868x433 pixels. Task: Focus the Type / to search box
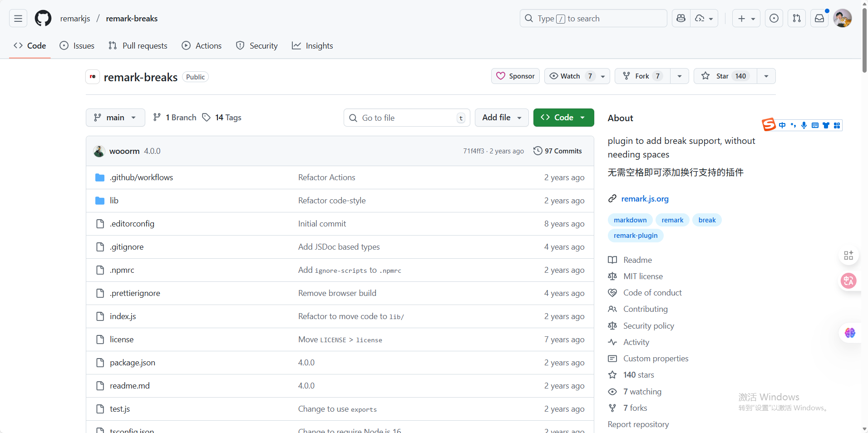pos(593,19)
